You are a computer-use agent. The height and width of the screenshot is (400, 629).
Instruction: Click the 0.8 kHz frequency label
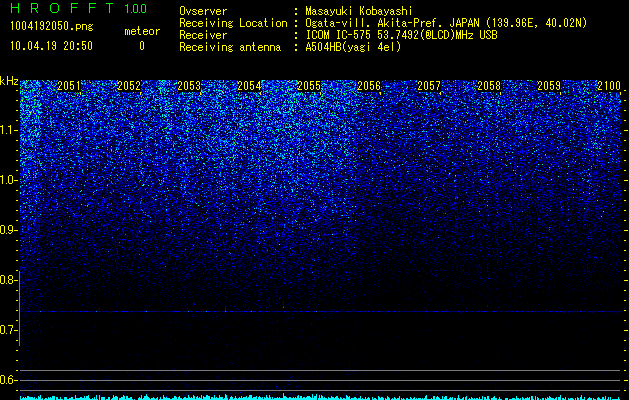point(8,280)
